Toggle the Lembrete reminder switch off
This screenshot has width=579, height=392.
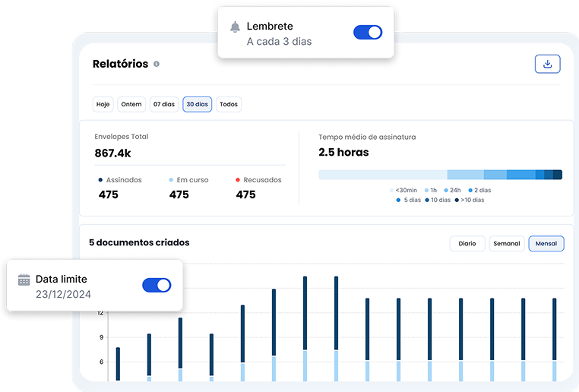[x=368, y=32]
